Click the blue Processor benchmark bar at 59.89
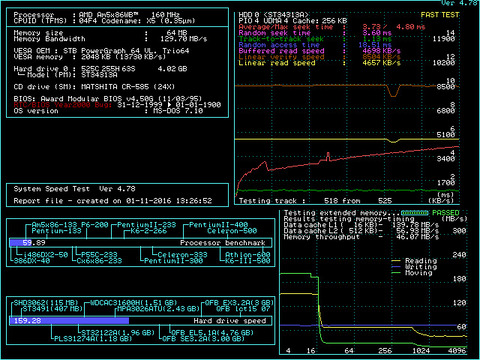Viewport: 480px width, 360px height. (x=21, y=243)
